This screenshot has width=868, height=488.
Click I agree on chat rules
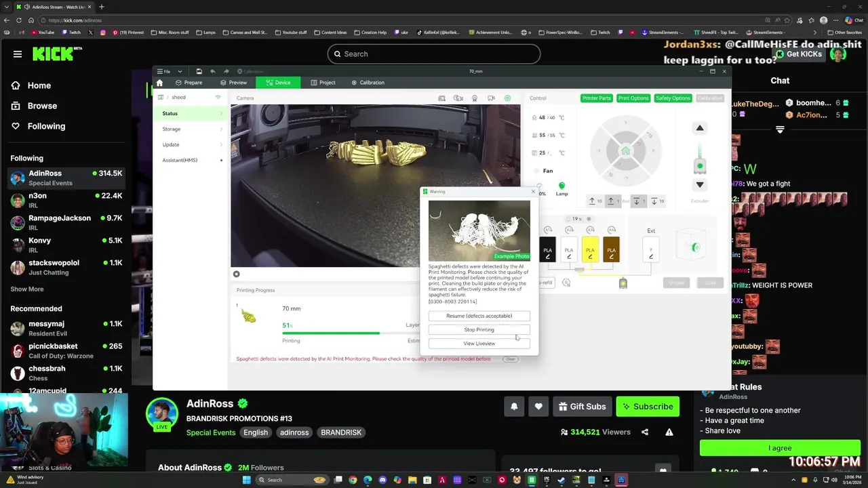(780, 448)
